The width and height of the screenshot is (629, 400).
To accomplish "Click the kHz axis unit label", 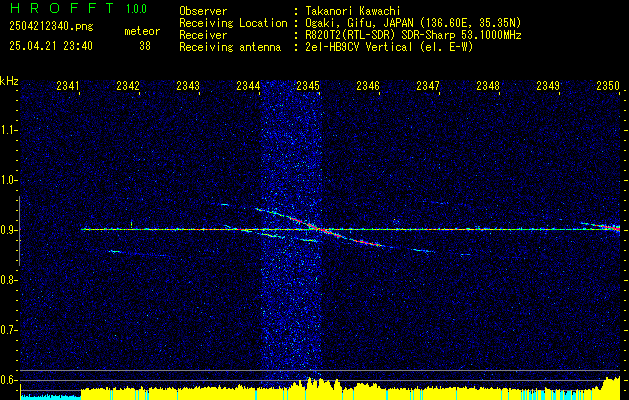I will pyautogui.click(x=9, y=81).
